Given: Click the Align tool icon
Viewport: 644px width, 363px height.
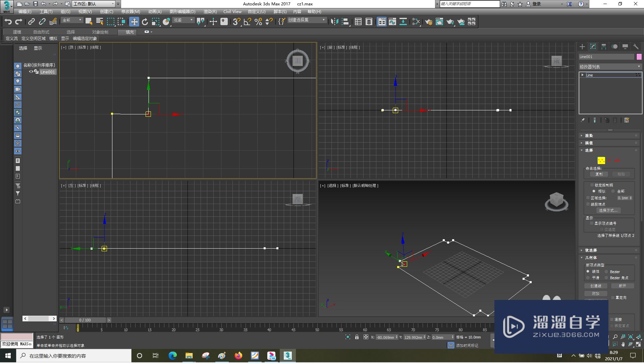Looking at the screenshot, I should tap(345, 22).
